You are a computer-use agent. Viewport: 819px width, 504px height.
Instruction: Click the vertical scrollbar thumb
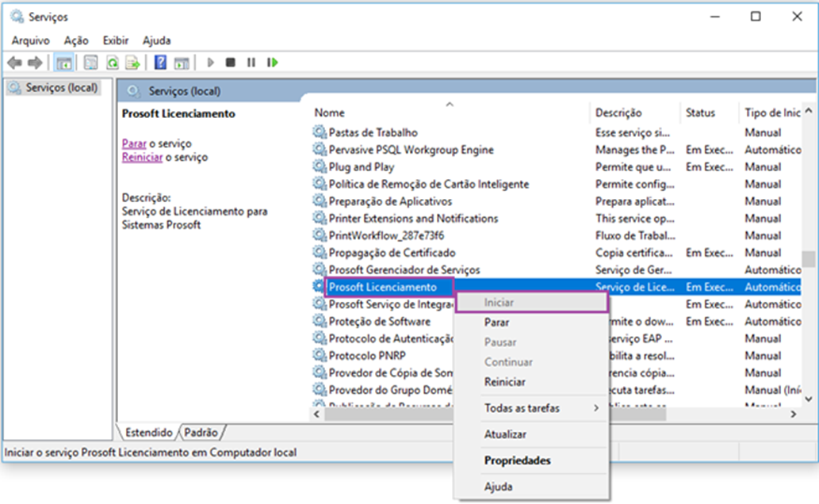tap(809, 258)
